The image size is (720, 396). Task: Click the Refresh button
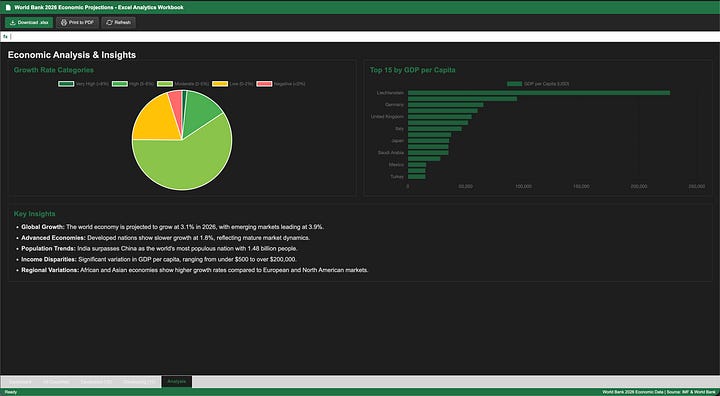pos(118,23)
